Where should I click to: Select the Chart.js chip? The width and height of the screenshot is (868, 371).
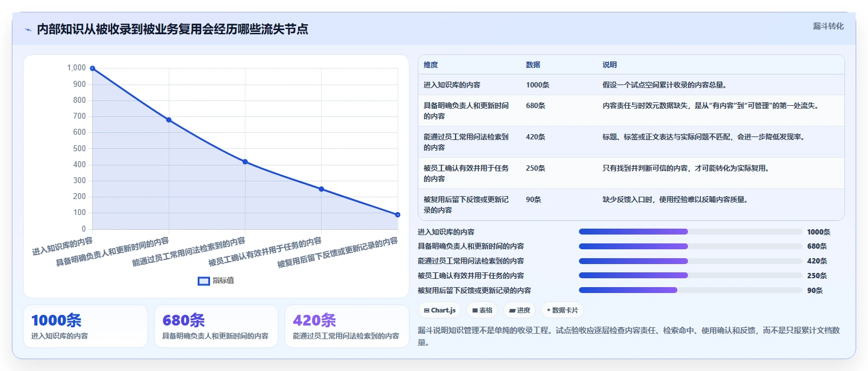(440, 310)
